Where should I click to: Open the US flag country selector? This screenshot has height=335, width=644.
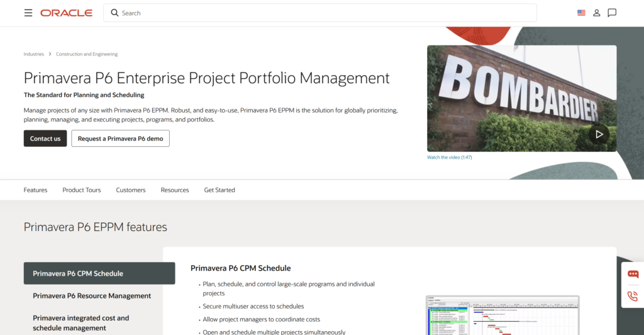coord(581,13)
